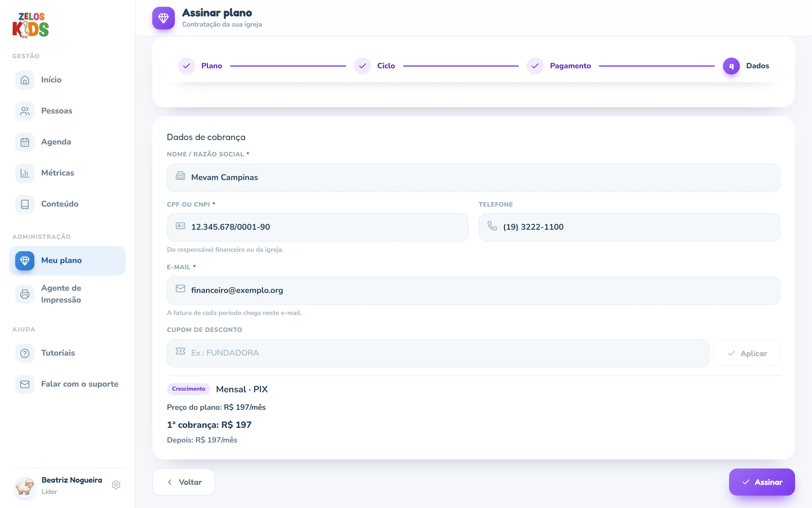Click the Assinar button
This screenshot has width=812, height=508.
pyautogui.click(x=762, y=482)
